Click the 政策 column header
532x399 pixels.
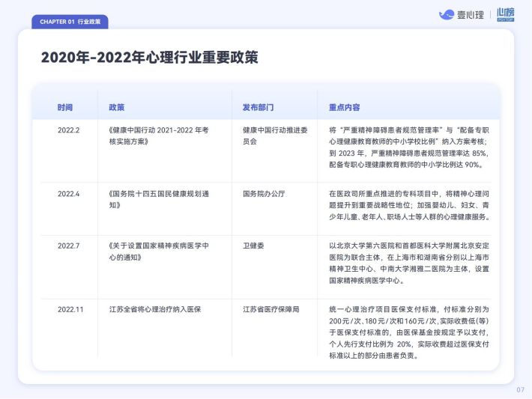(x=117, y=108)
